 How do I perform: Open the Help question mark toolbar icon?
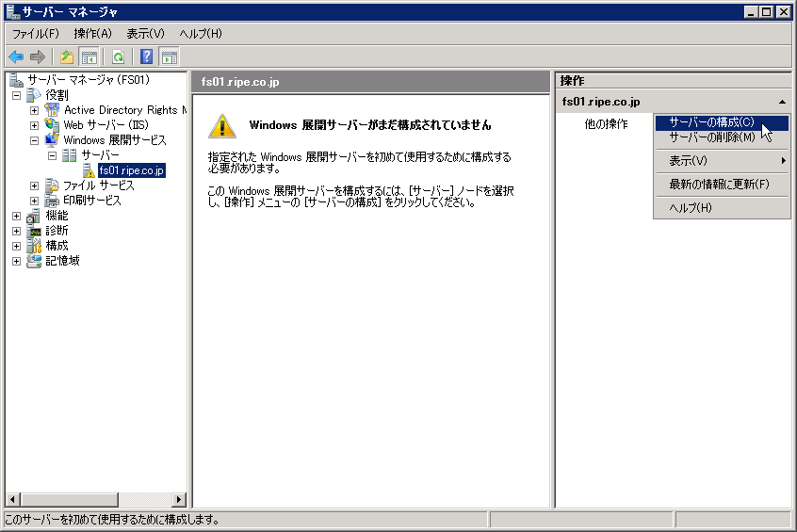point(146,56)
